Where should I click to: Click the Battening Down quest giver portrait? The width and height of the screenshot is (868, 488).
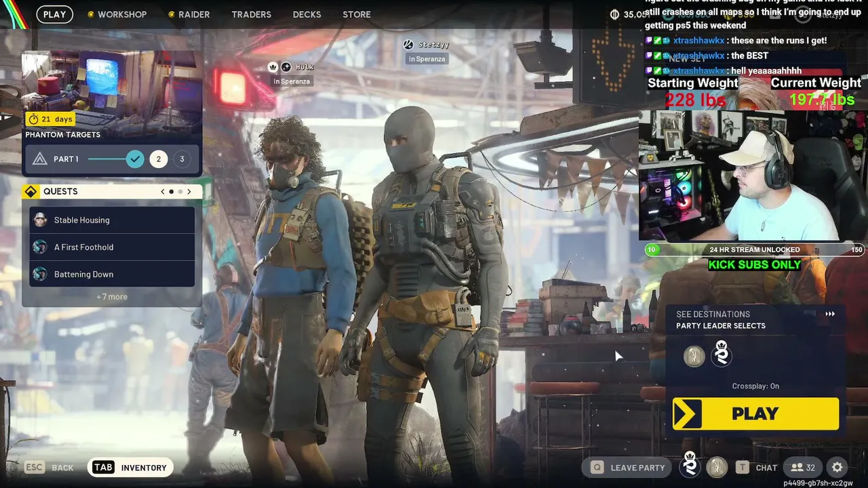[x=40, y=274]
